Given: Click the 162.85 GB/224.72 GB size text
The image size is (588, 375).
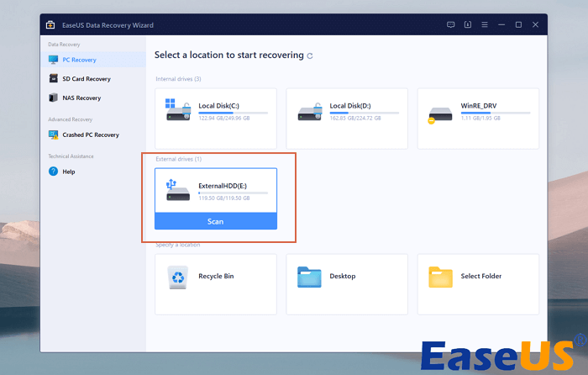Looking at the screenshot, I should tap(355, 119).
